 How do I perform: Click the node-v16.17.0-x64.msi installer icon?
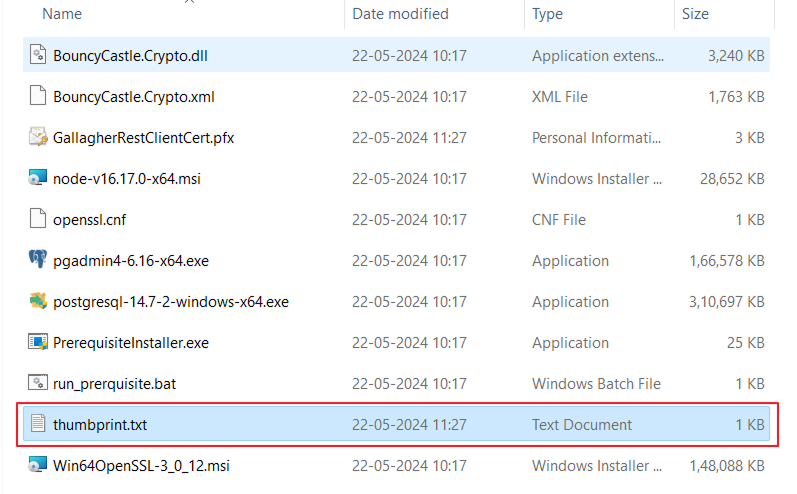point(38,179)
